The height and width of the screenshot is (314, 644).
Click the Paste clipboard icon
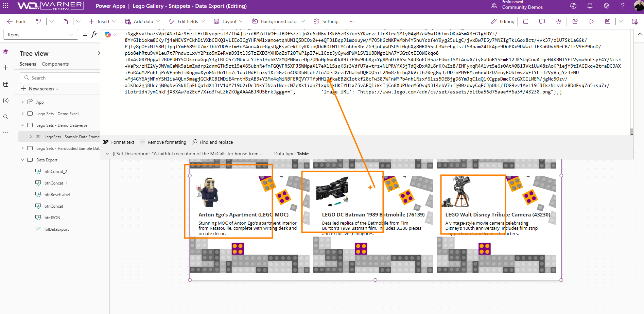[65, 21]
